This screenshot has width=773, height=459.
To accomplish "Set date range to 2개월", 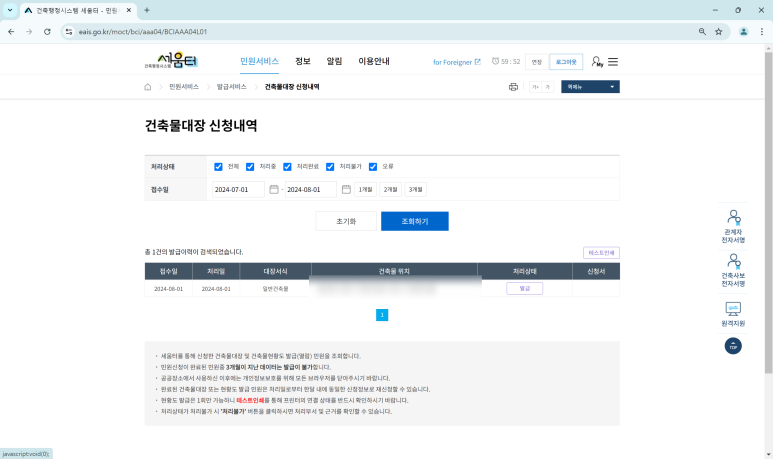I will click(390, 189).
